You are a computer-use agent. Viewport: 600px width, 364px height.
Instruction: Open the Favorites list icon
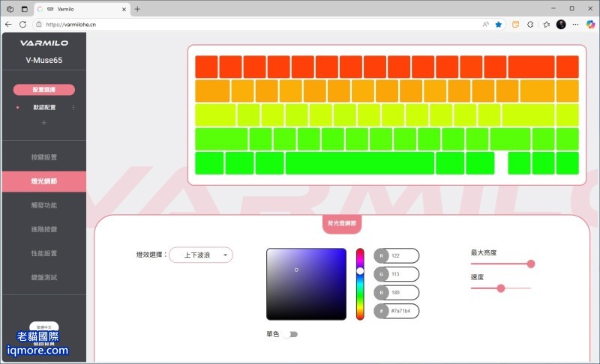[547, 25]
